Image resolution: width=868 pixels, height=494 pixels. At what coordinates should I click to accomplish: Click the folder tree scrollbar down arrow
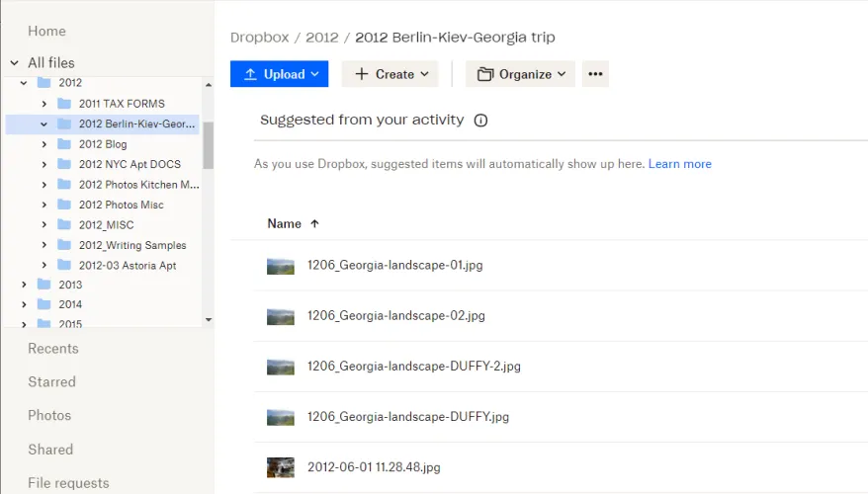[208, 320]
